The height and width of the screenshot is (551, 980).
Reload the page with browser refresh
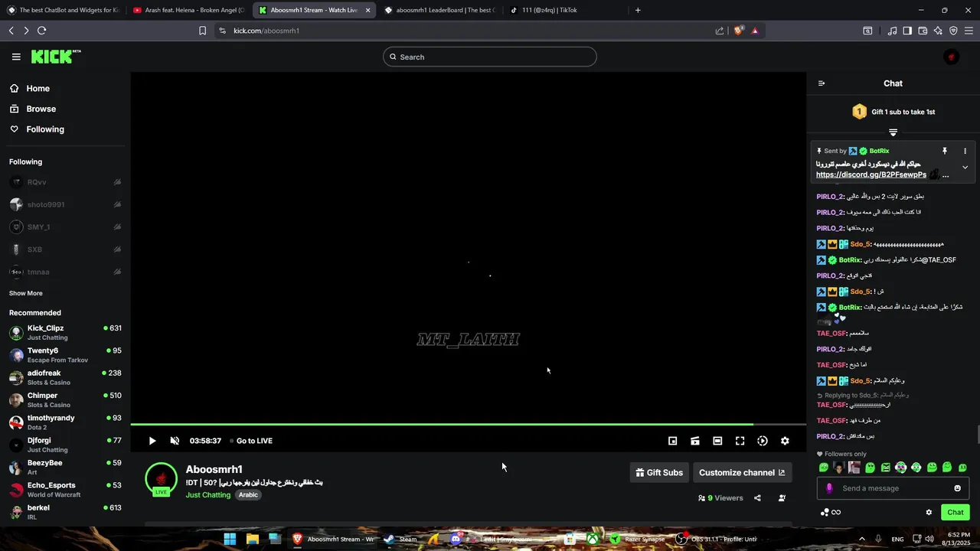tap(41, 31)
